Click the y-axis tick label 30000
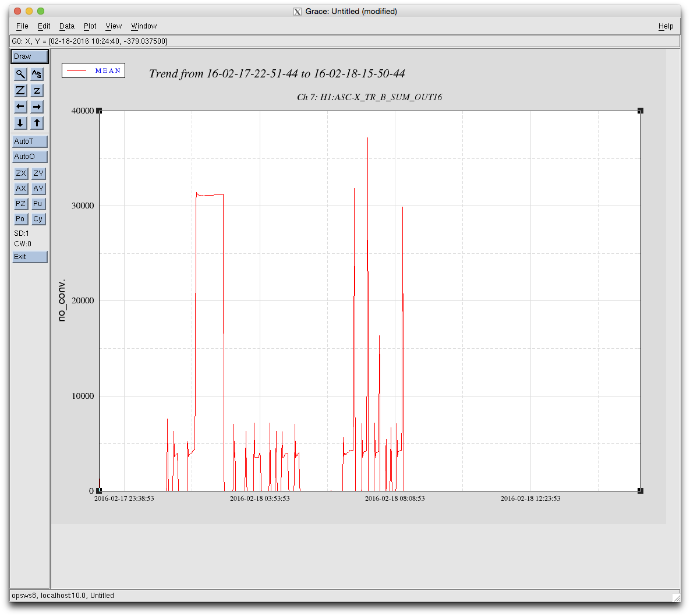 point(83,206)
